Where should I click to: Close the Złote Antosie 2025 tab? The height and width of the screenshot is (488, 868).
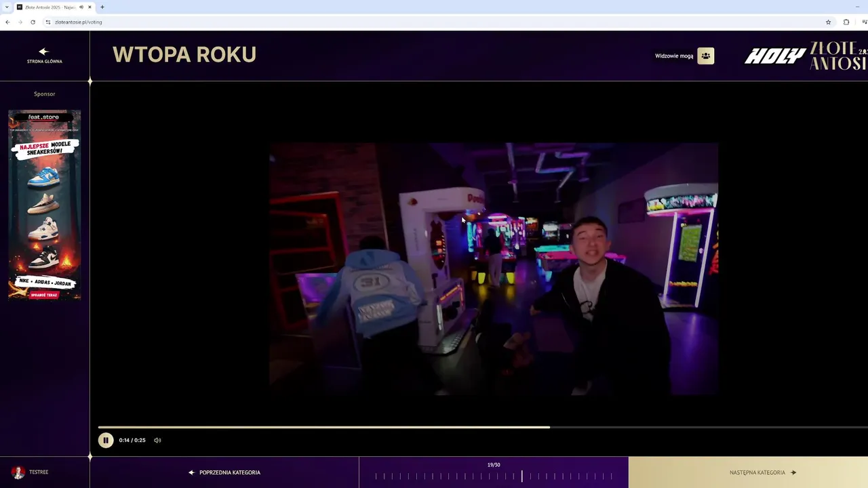(x=90, y=7)
